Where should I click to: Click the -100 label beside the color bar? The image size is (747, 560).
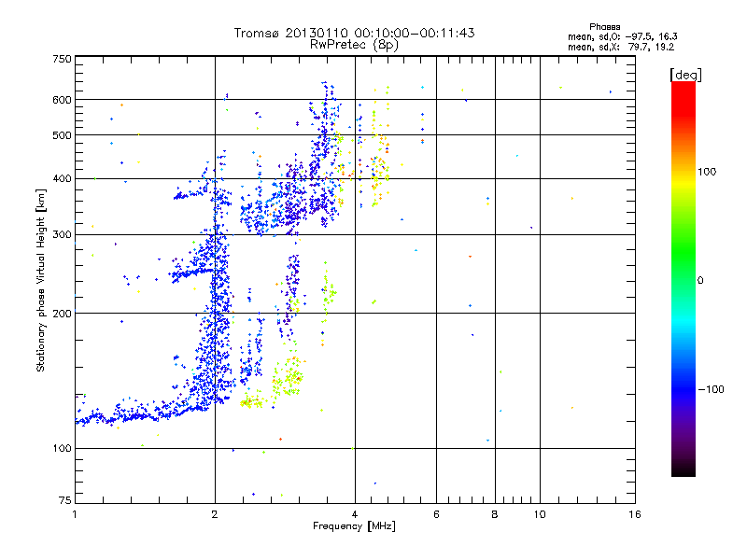coord(711,389)
